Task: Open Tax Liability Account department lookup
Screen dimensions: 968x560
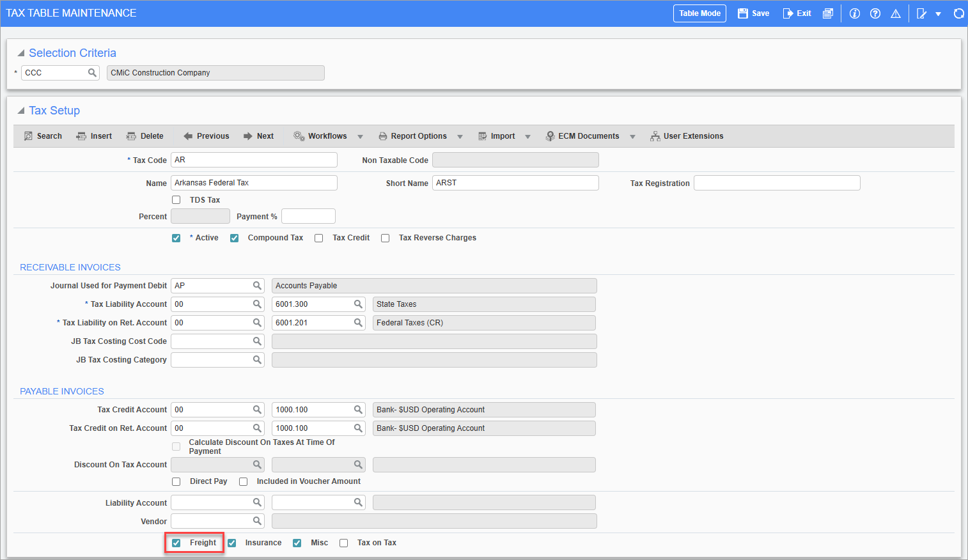Action: pyautogui.click(x=257, y=304)
